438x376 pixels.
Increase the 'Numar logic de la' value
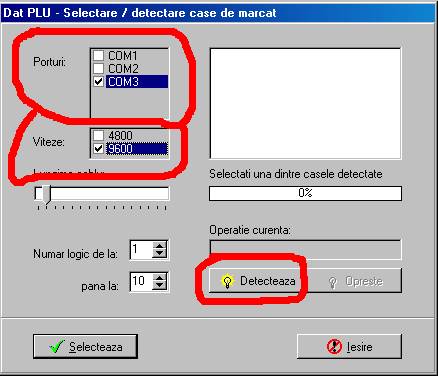tap(159, 246)
